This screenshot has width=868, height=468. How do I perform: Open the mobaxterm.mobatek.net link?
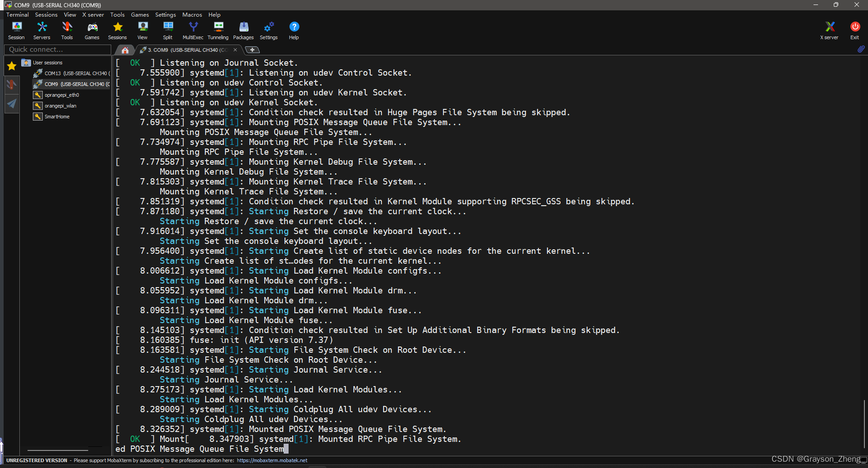tap(272, 460)
